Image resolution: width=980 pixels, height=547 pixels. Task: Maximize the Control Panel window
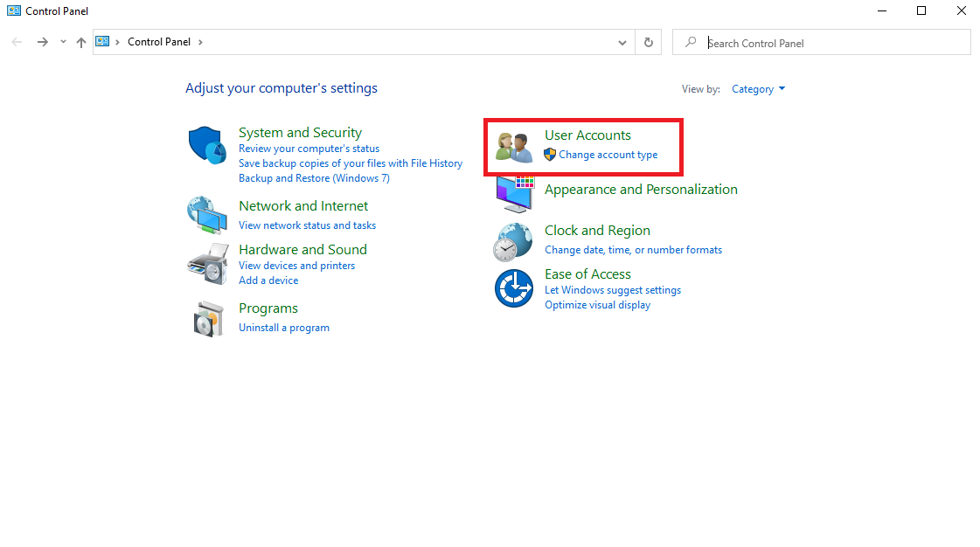tap(921, 10)
